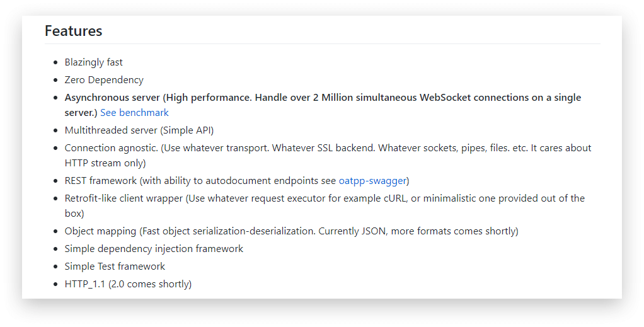
Task: Click the Features section heading
Action: [x=74, y=31]
